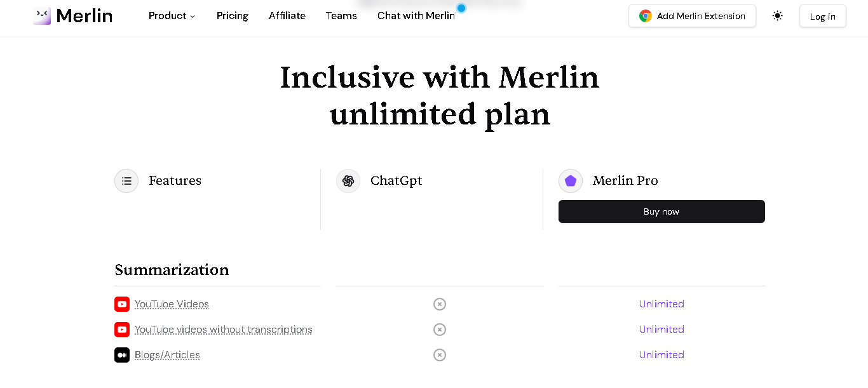Click the YouTube icon beside YouTube Videos
868x388 pixels.
[x=122, y=304]
